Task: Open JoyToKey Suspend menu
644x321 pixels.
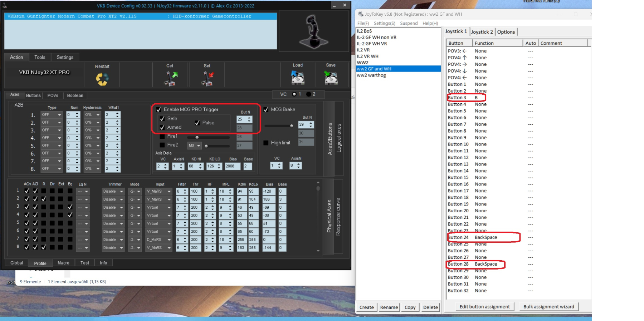Action: pyautogui.click(x=409, y=23)
